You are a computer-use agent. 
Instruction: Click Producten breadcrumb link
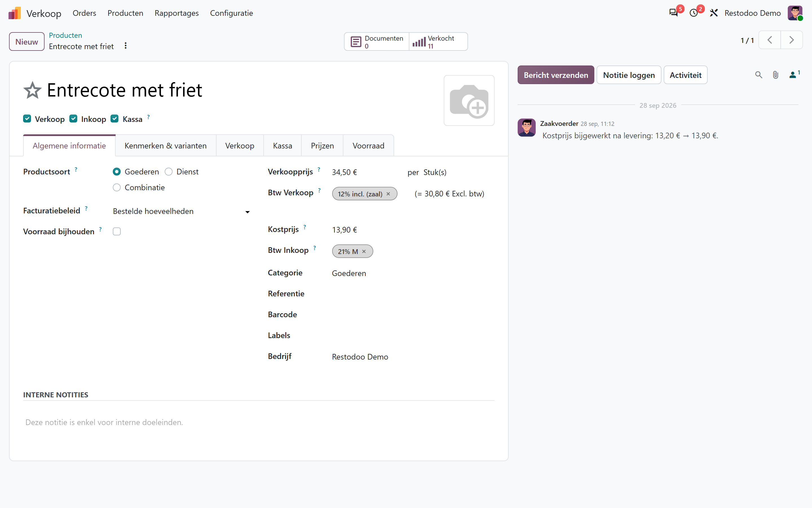(x=65, y=35)
